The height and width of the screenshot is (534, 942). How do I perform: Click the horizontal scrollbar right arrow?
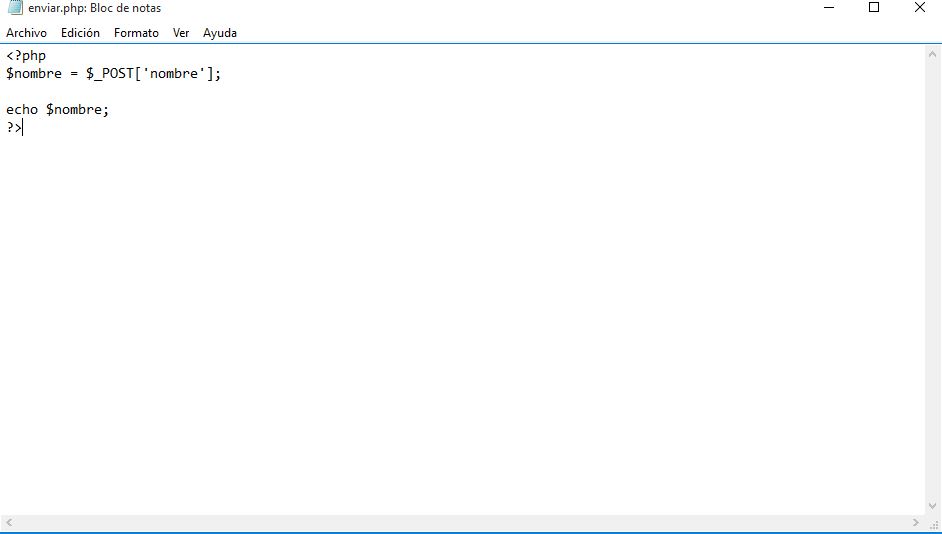coord(915,523)
